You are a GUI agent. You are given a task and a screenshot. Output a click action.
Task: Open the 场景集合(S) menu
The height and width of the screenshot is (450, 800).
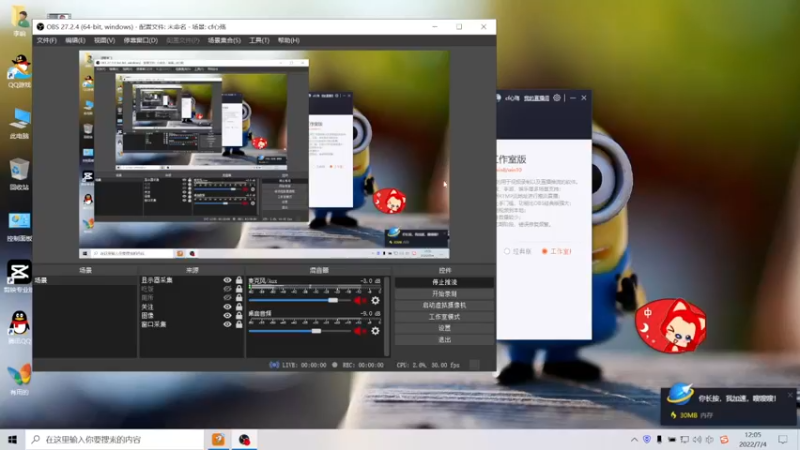[x=224, y=40]
